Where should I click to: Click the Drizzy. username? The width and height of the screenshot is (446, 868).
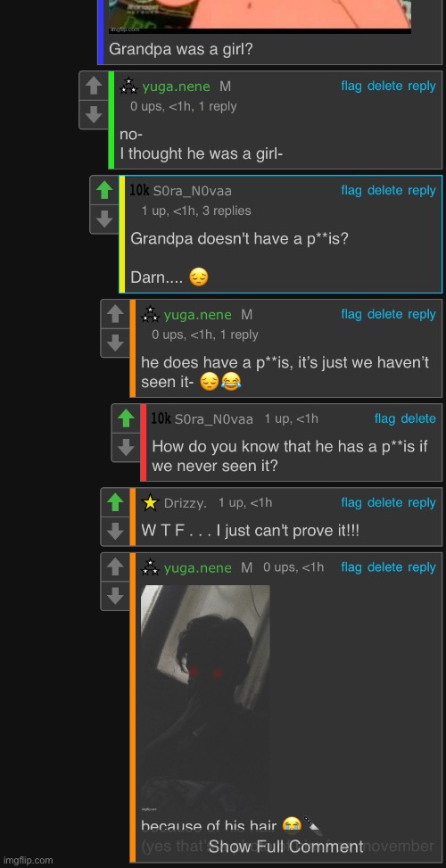(186, 503)
